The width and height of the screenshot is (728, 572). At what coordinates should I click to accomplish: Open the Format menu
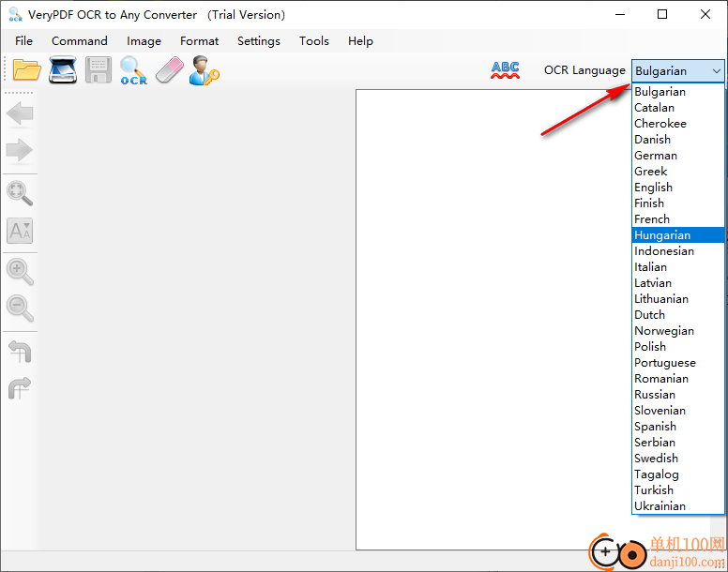click(199, 41)
